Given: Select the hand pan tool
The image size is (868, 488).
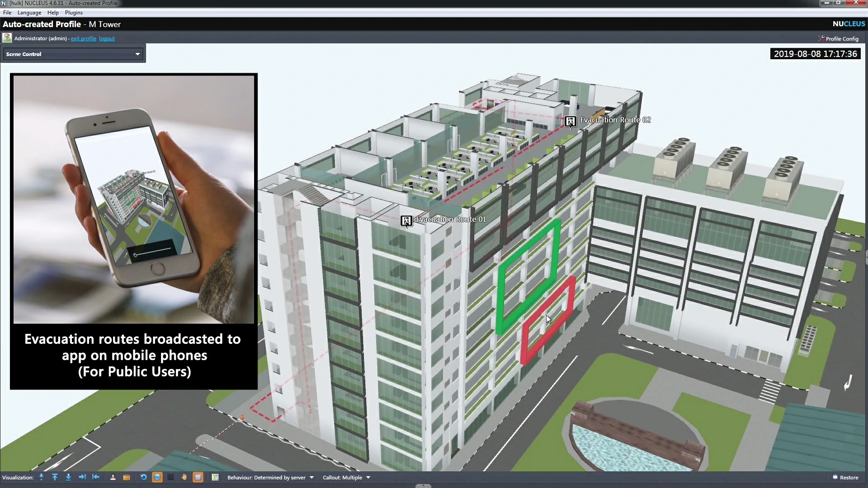Looking at the screenshot, I should [184, 477].
